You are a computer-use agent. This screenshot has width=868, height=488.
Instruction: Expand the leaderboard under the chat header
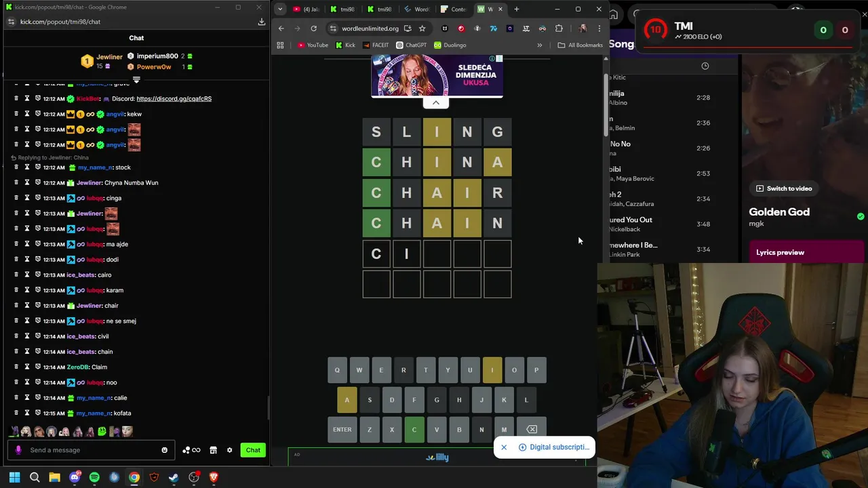click(x=136, y=80)
